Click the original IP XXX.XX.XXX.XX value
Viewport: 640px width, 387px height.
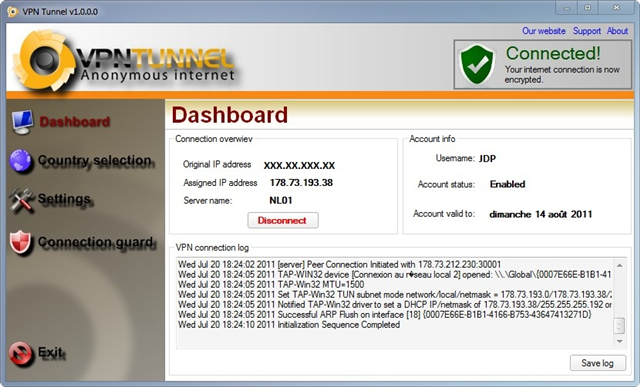click(299, 165)
